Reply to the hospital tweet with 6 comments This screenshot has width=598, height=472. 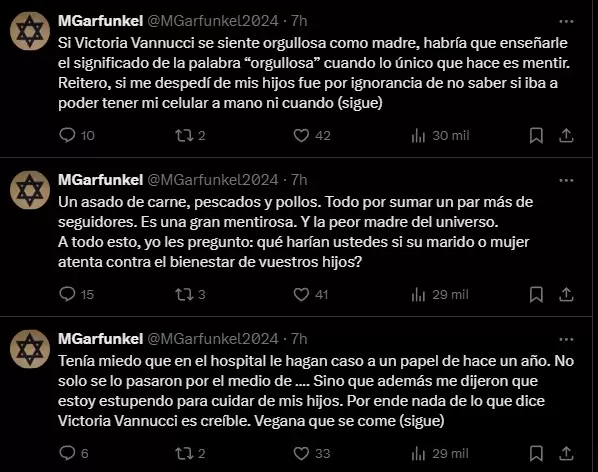tap(74, 453)
